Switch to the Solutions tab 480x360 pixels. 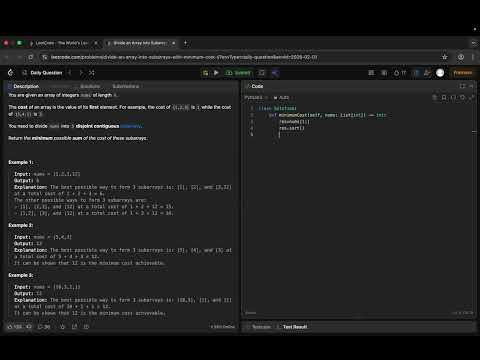pos(90,86)
